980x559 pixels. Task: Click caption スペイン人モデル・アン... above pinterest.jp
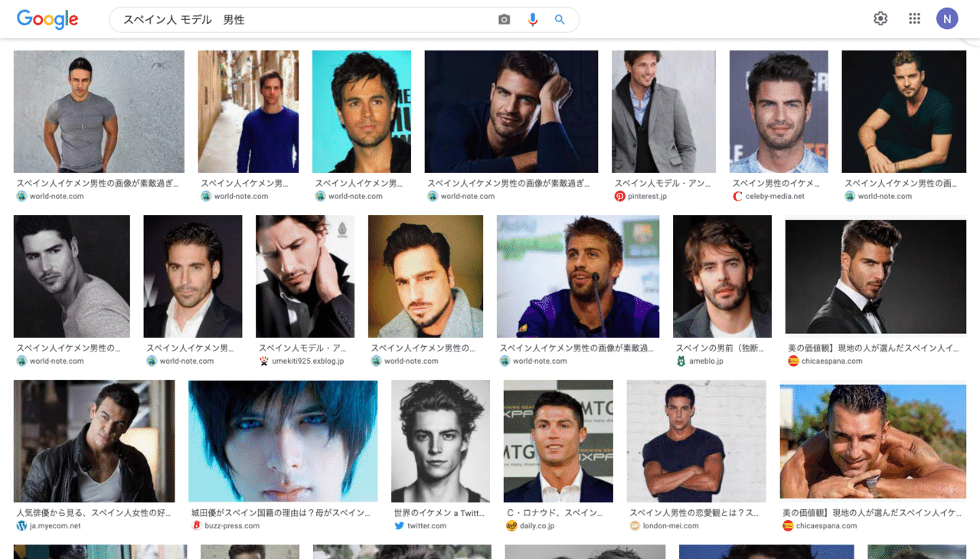click(x=663, y=184)
